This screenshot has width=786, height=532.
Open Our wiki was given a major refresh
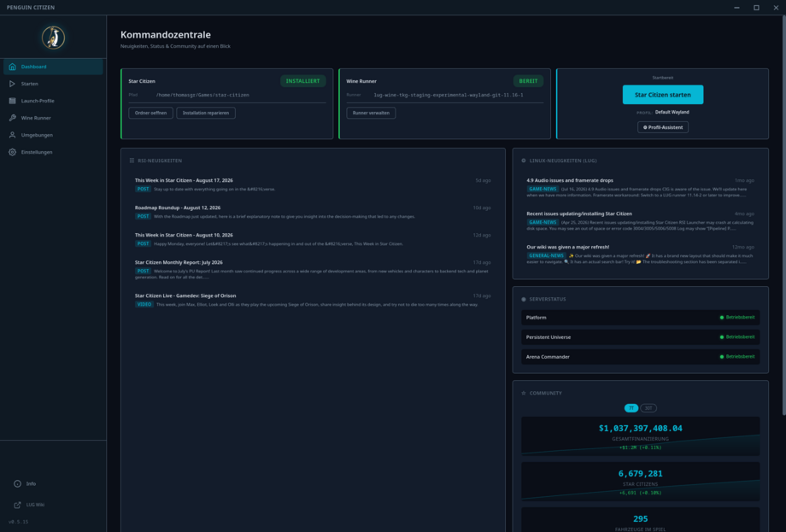(x=640, y=254)
